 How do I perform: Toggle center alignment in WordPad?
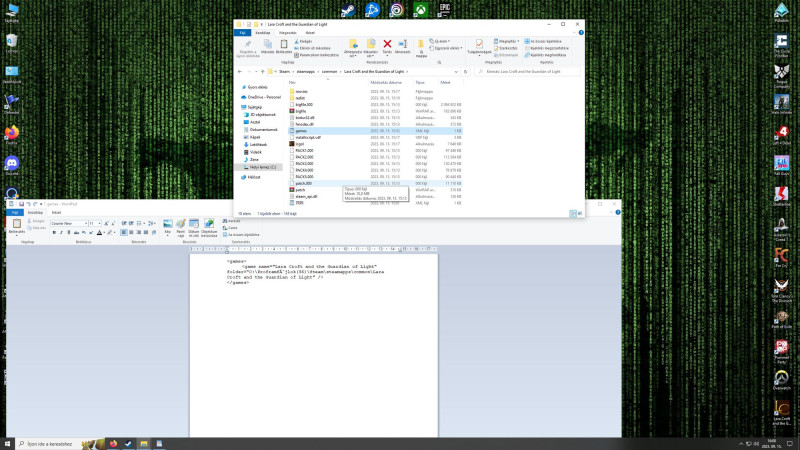click(131, 233)
